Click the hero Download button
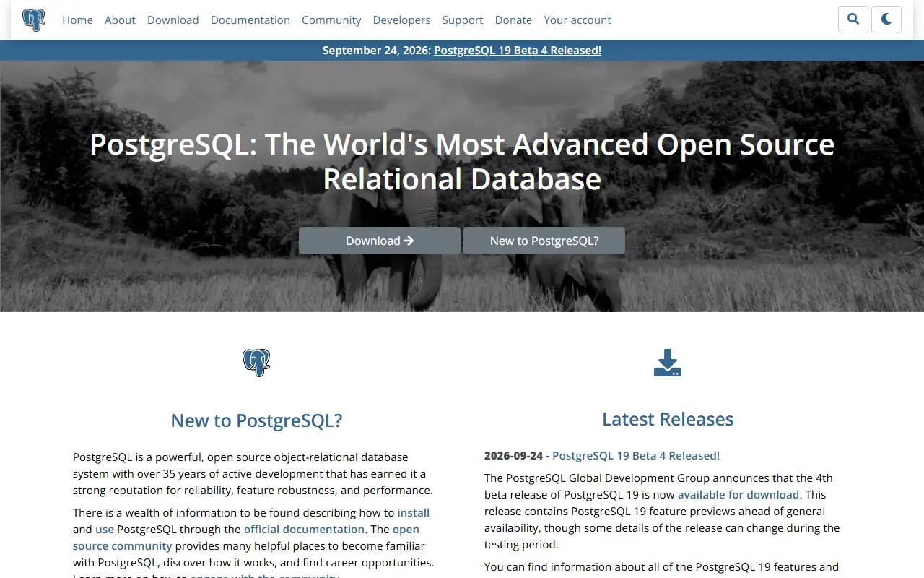Screen dimensions: 924x578 pos(380,241)
